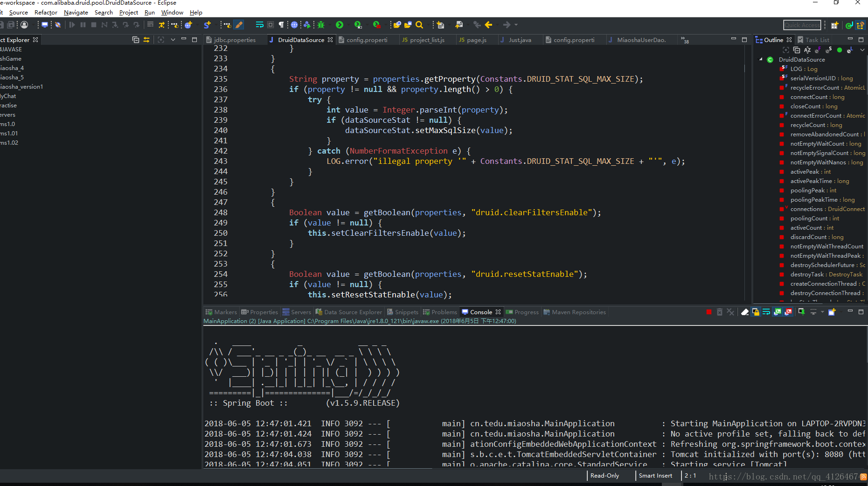The width and height of the screenshot is (868, 486).
Task: Click the new Spring starter S icon
Action: tap(207, 25)
